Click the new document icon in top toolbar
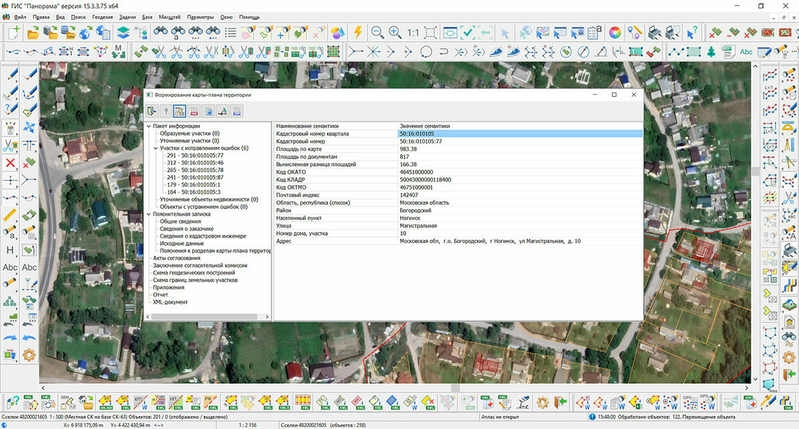Screen dimensions: 799x429 tap(13, 32)
